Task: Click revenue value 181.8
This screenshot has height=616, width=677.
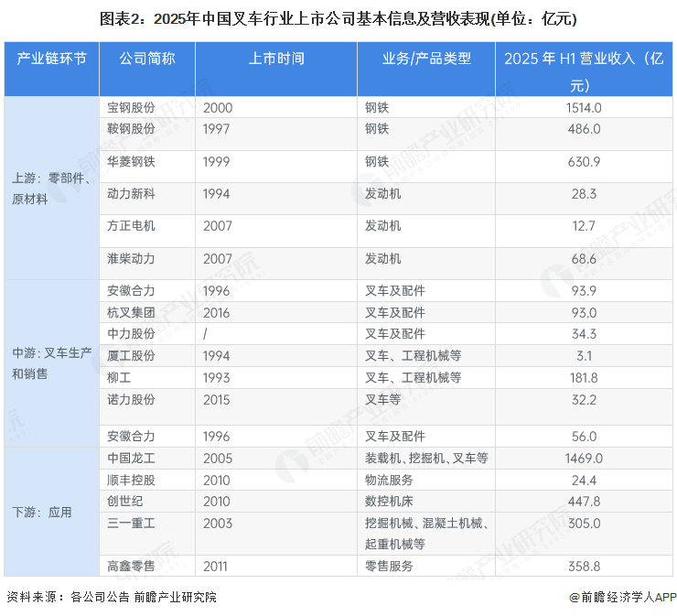Action: pos(584,378)
